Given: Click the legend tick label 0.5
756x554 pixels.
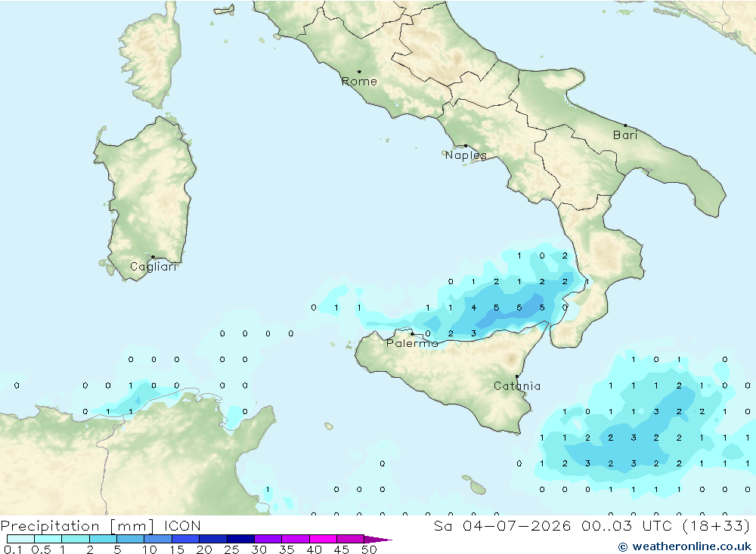Looking at the screenshot, I should [41, 549].
